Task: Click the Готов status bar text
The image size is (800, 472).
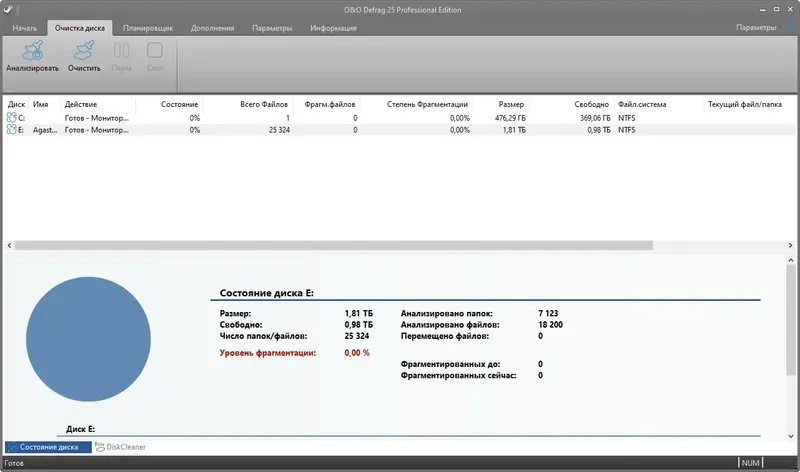Action: pos(14,463)
